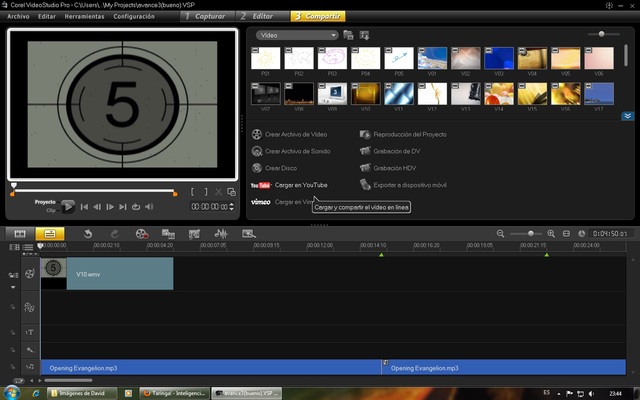Open the Herramientas menu
This screenshot has height=400, width=640.
[x=84, y=16]
